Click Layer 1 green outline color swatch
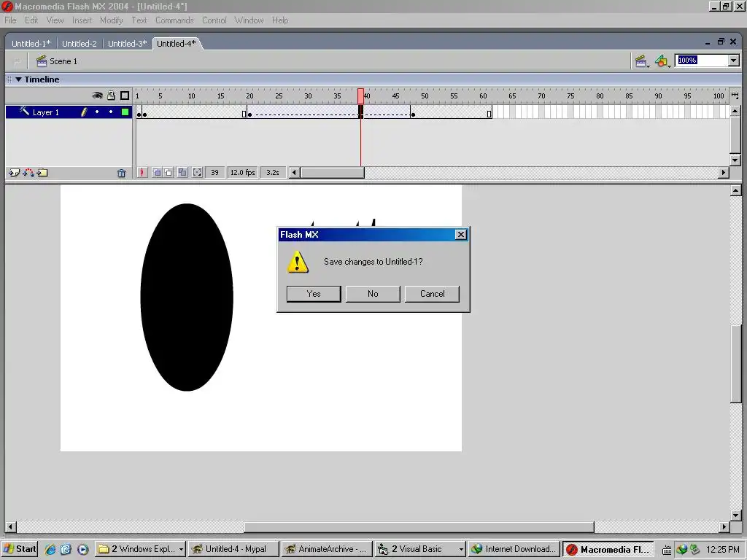Viewport: 747px width, 560px height. [125, 112]
